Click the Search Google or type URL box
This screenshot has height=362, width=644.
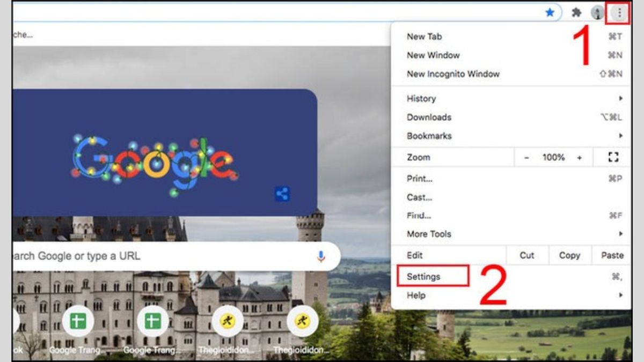tap(161, 256)
